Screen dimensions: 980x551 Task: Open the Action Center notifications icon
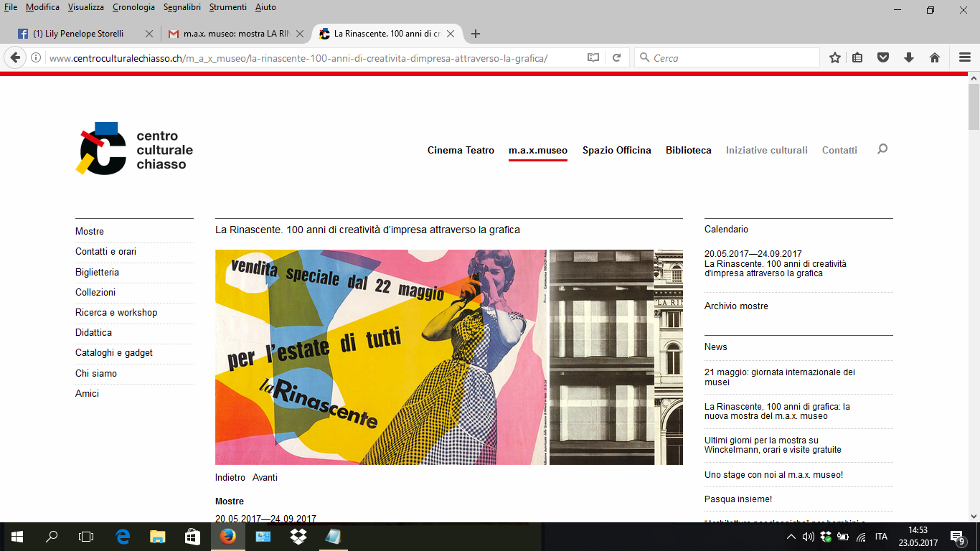tap(957, 537)
